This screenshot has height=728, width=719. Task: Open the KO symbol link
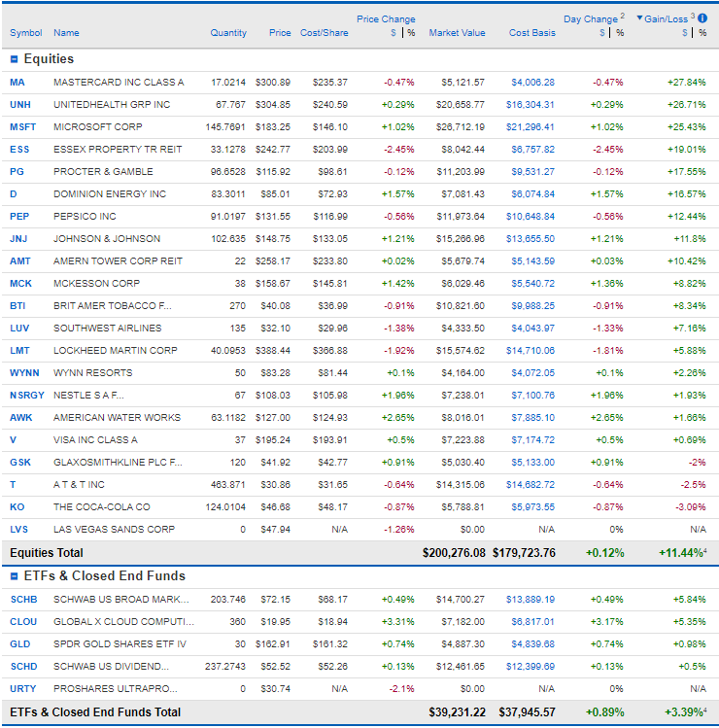(17, 507)
